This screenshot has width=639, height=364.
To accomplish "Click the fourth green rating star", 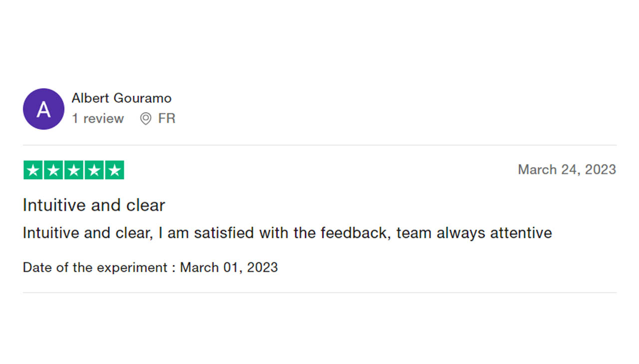I will (x=94, y=170).
